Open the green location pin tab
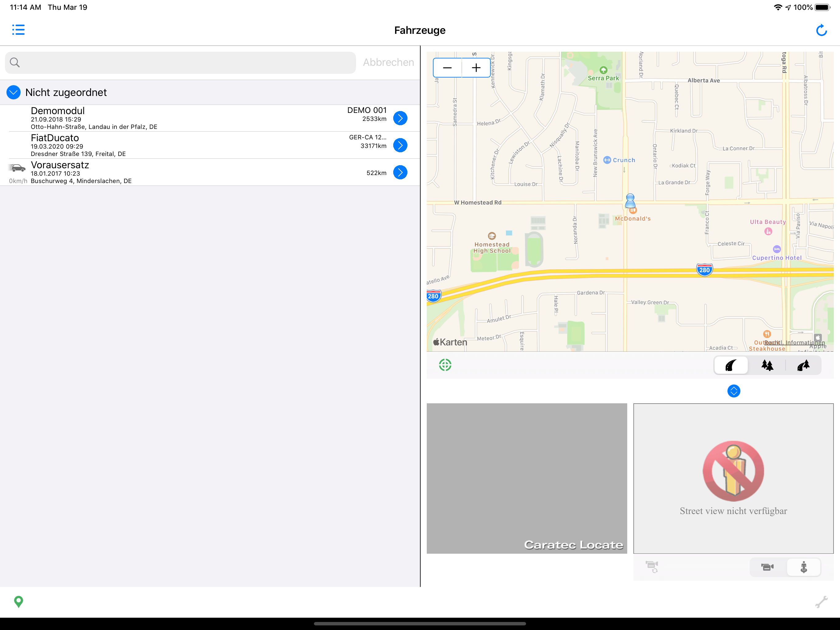This screenshot has height=630, width=840. pyautogui.click(x=18, y=602)
